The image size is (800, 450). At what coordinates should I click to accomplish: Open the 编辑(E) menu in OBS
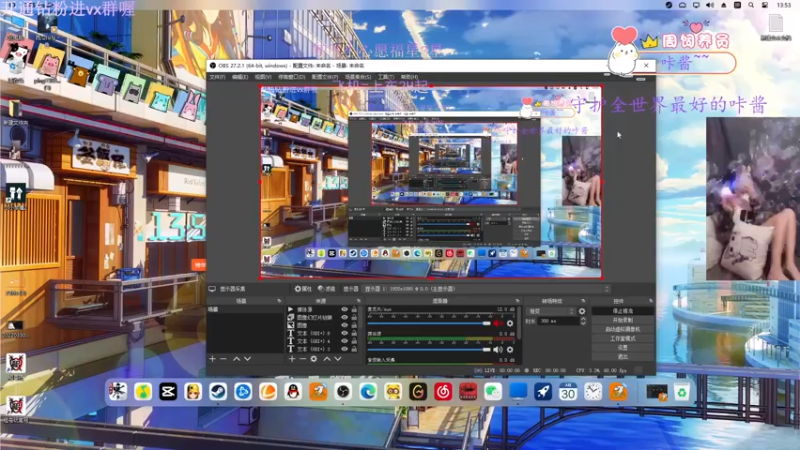tap(240, 77)
